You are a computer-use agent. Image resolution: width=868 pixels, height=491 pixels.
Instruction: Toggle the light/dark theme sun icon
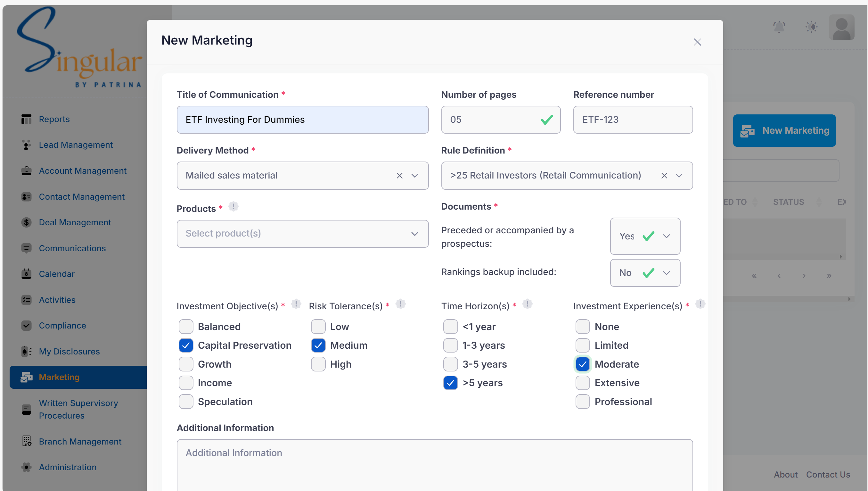[x=811, y=27]
